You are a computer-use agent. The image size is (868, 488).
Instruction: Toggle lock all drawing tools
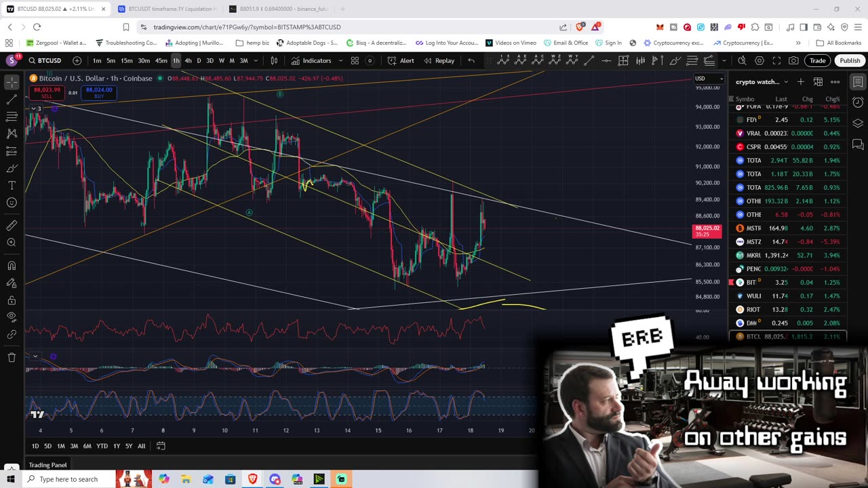[12, 300]
